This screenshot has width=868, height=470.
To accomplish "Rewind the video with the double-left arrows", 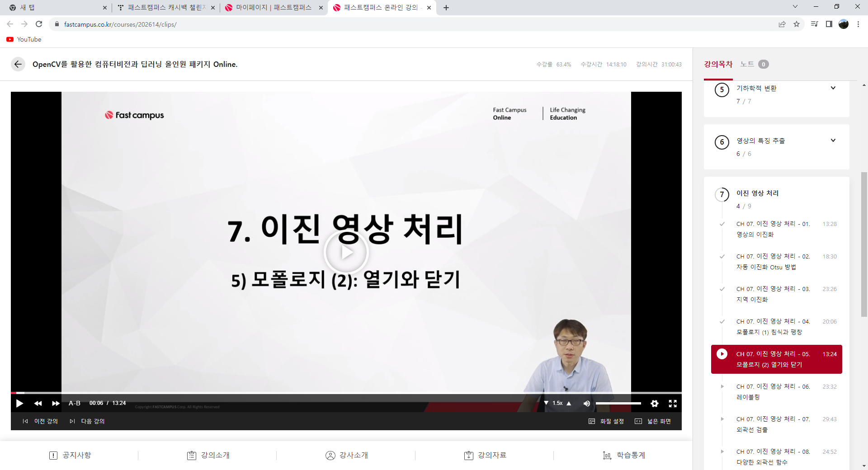I will click(38, 403).
